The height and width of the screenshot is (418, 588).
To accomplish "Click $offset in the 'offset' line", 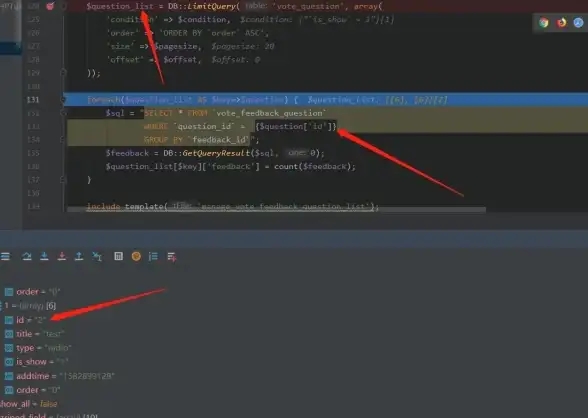I will (x=180, y=60).
